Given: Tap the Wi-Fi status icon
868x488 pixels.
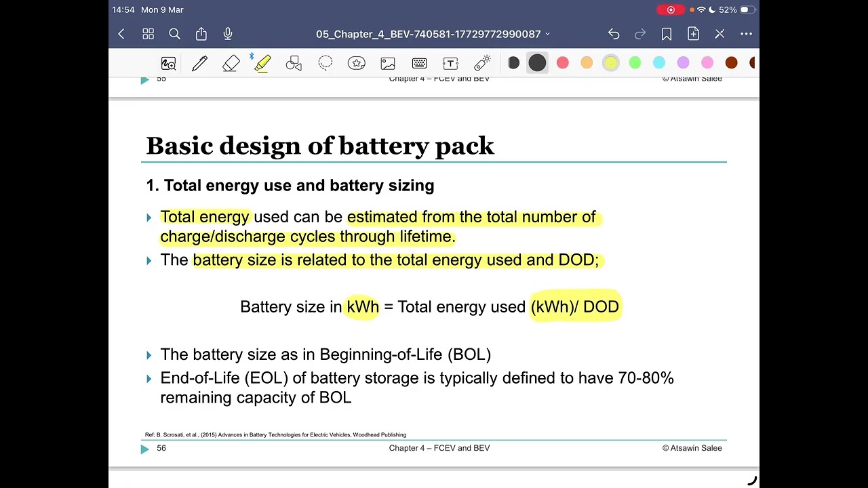Looking at the screenshot, I should [x=701, y=9].
